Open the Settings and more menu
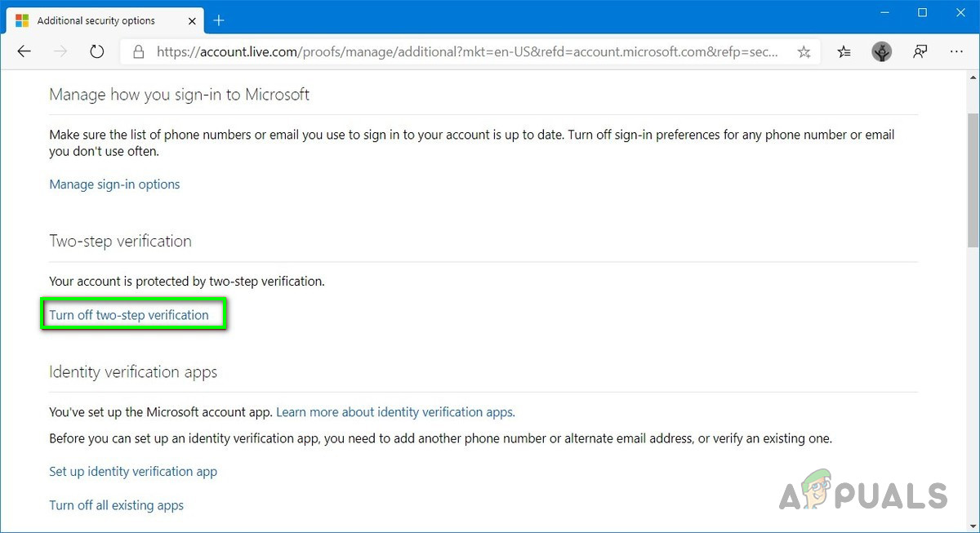980x533 pixels. point(957,51)
